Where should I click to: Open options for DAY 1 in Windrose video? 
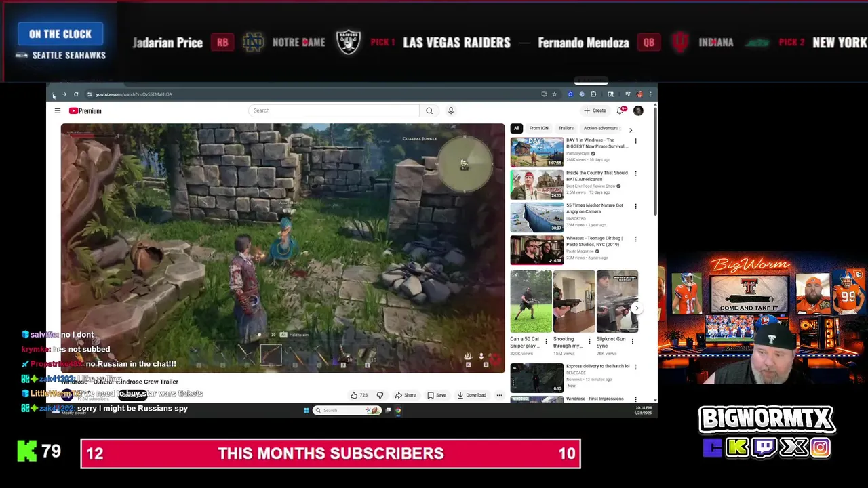tap(635, 141)
